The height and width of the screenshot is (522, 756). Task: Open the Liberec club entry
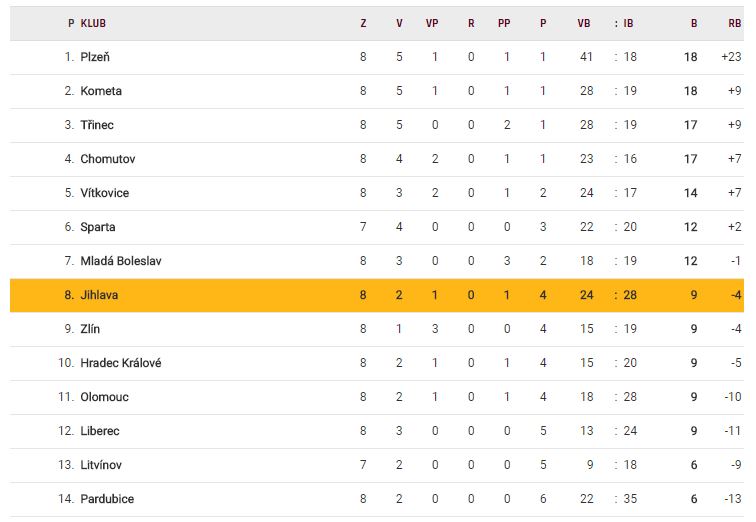click(x=100, y=431)
